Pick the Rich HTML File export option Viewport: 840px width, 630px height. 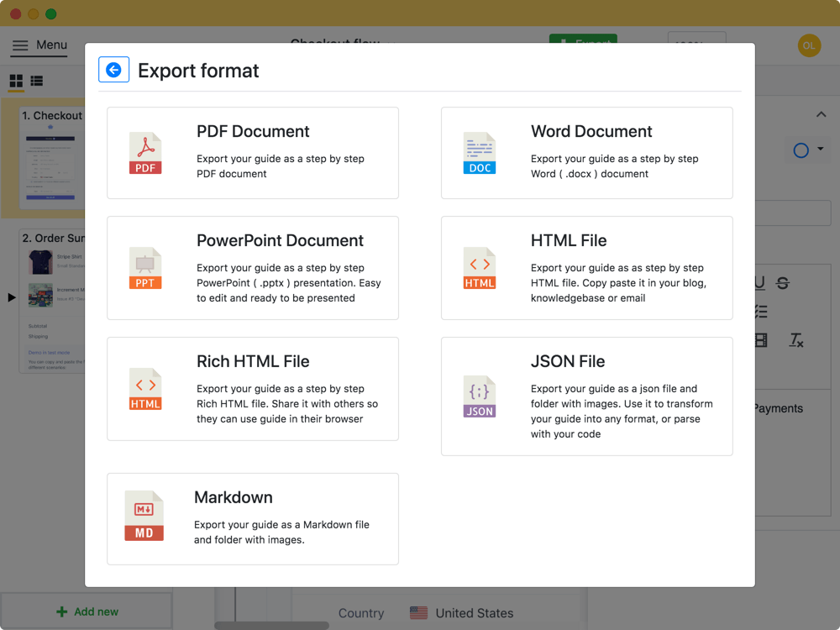[x=252, y=389]
